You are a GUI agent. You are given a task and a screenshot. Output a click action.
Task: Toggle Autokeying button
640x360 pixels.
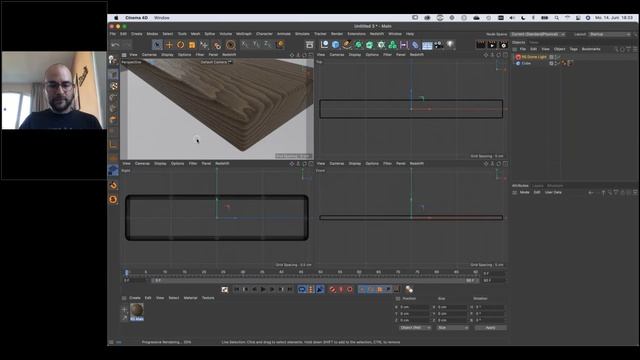tap(341, 289)
